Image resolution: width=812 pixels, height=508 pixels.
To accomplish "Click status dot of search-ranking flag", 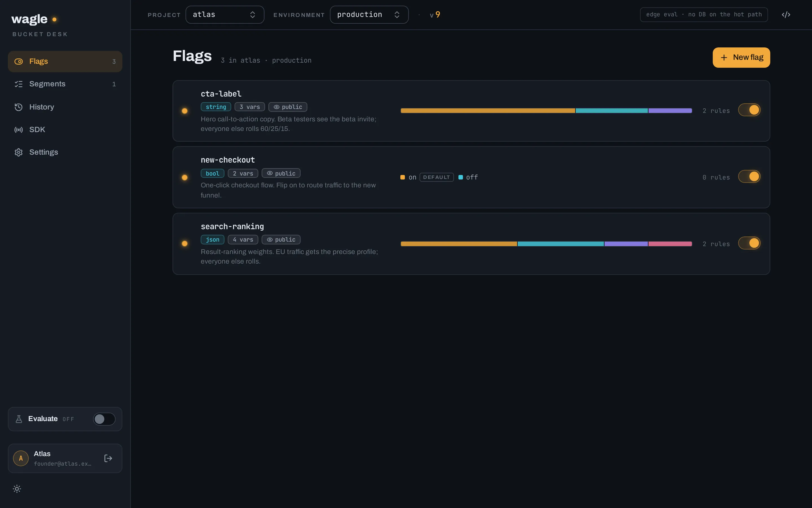I will (185, 244).
